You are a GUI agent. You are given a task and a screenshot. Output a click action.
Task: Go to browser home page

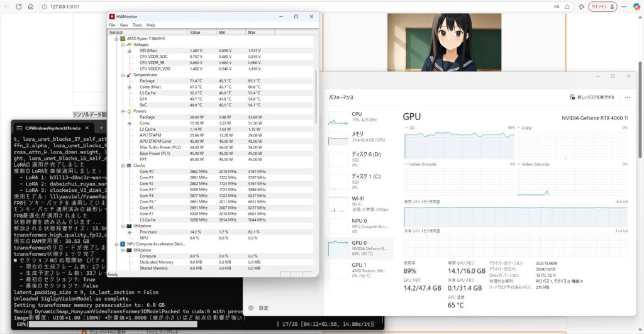point(31,6)
